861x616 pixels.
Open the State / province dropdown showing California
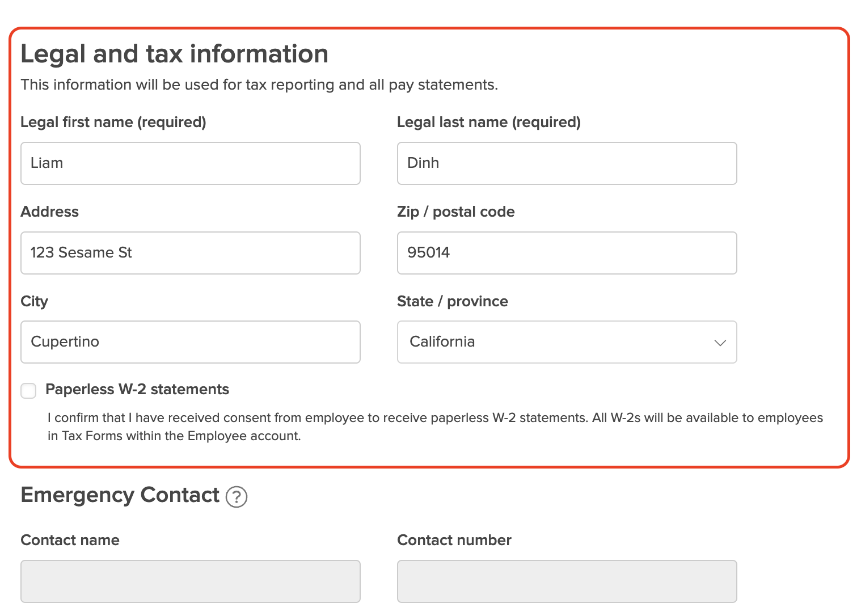pyautogui.click(x=567, y=342)
